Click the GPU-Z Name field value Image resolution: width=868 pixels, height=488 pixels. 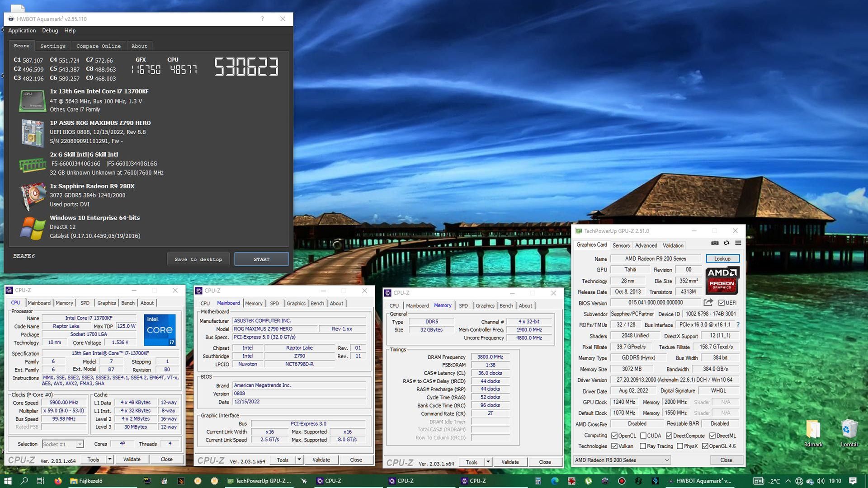click(656, 258)
